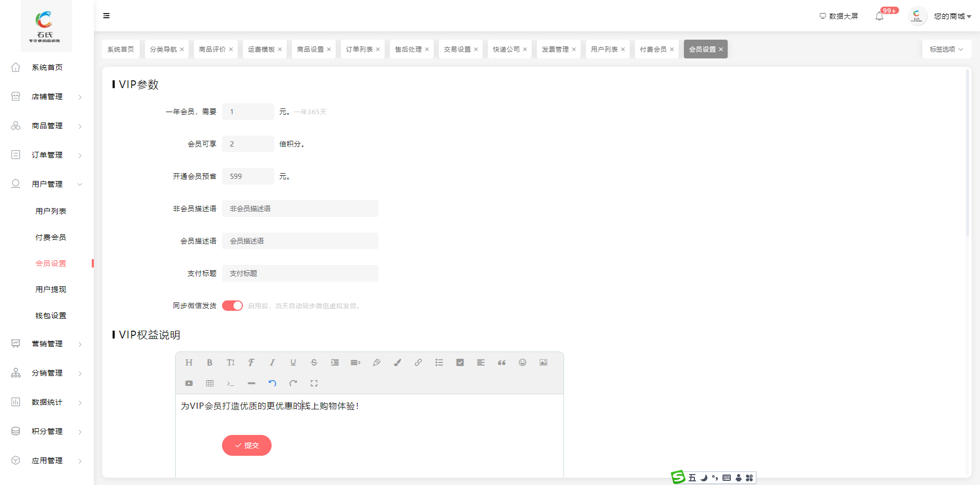Open the 标签选项 dropdown
Image resolution: width=980 pixels, height=485 pixels.
[946, 49]
